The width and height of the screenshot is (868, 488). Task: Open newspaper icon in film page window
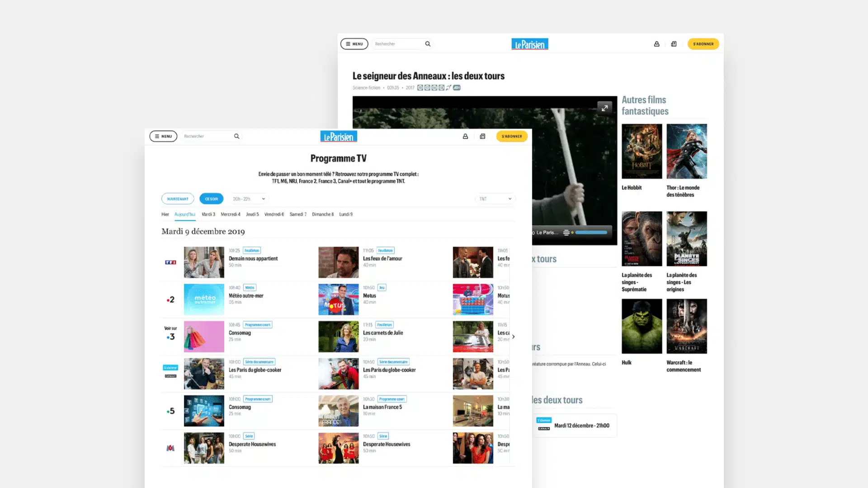click(x=674, y=44)
